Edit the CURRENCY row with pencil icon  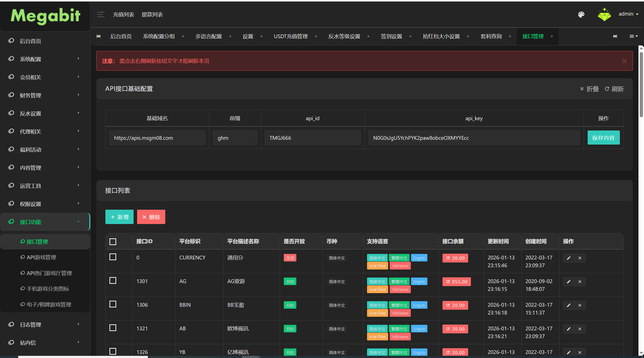(569, 258)
